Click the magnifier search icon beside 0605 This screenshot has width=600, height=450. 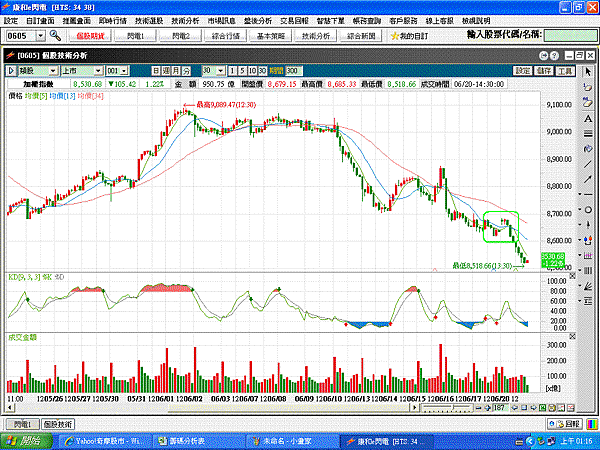coord(55,36)
